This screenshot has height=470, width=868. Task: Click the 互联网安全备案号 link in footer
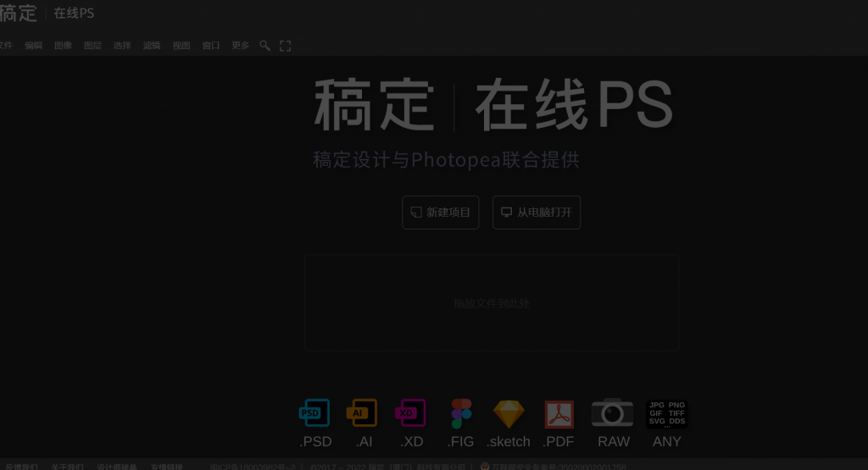(559, 467)
